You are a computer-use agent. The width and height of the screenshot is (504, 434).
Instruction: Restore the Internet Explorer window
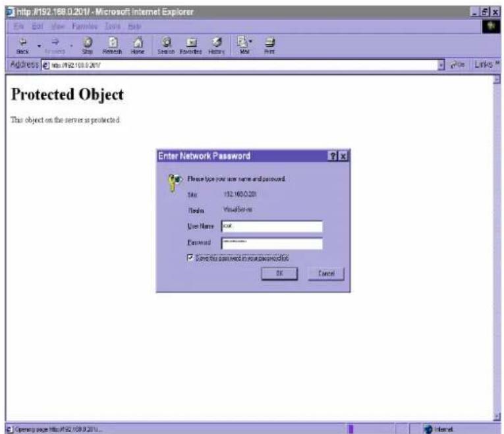click(485, 13)
